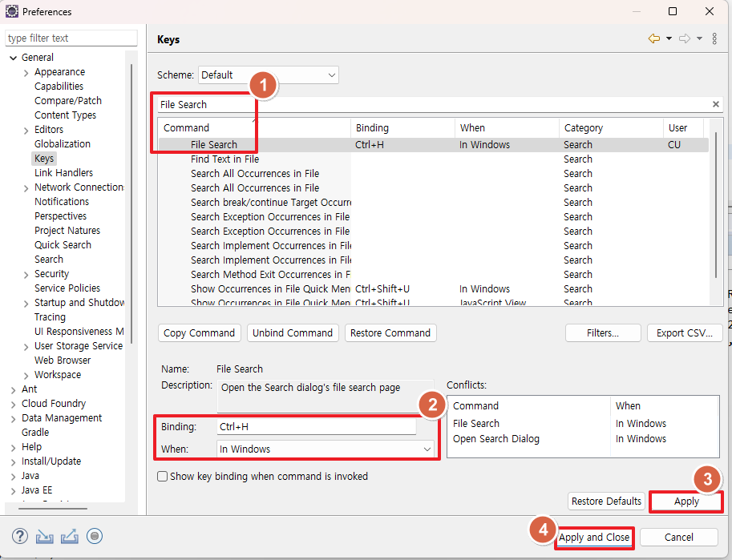This screenshot has height=560, width=732.
Task: Click the Eclipse icon in the title bar
Action: coord(10,11)
